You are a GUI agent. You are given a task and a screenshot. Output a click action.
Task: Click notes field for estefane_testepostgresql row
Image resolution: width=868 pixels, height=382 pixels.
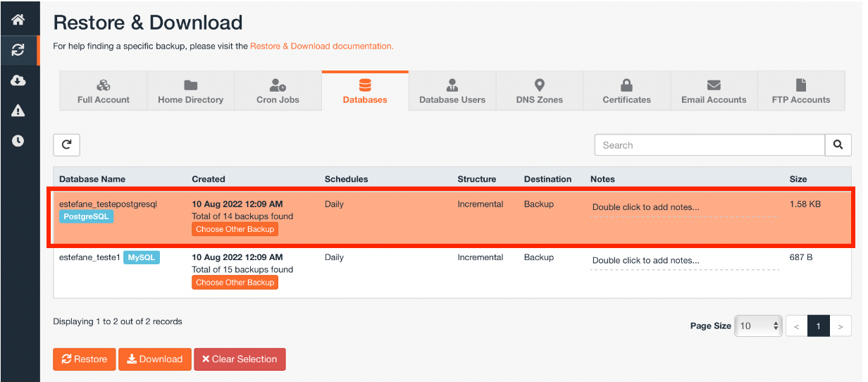(685, 208)
